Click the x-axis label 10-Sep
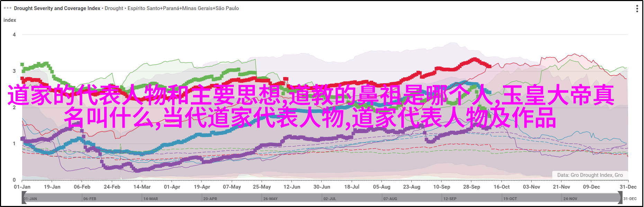Viewport: 644px width, 207px height. (x=442, y=187)
